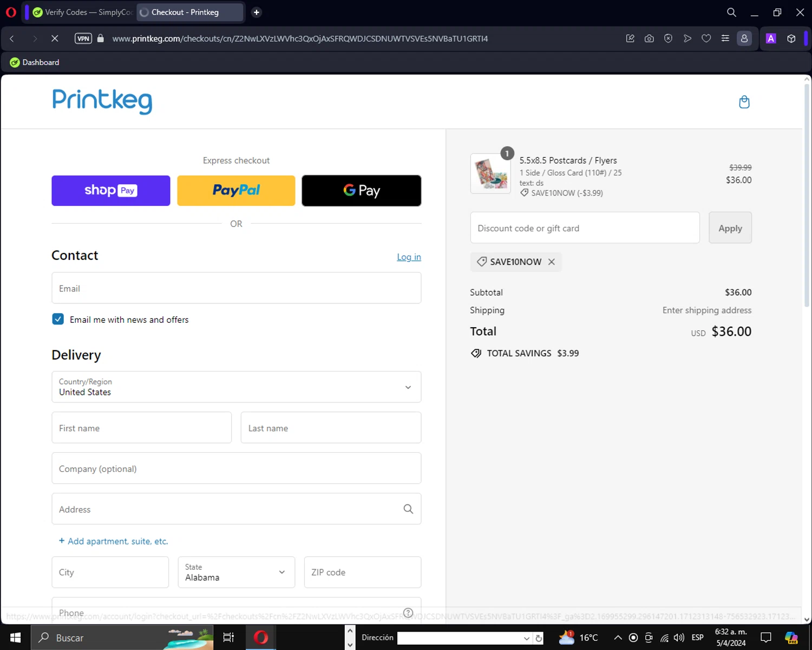812x650 pixels.
Task: Click the ad blocker shield icon
Action: click(669, 38)
